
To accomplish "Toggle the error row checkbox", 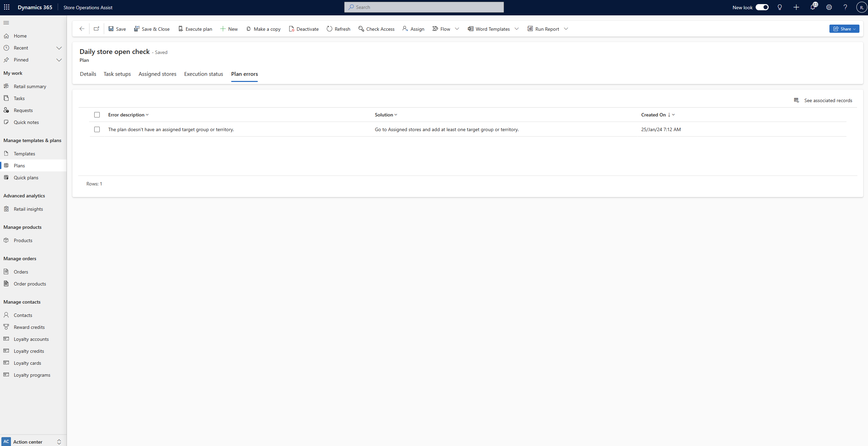I will click(x=97, y=129).
